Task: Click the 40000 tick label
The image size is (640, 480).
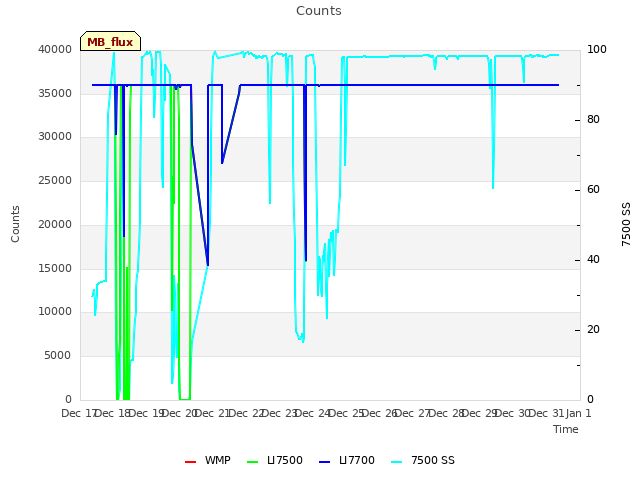Action: click(x=55, y=49)
